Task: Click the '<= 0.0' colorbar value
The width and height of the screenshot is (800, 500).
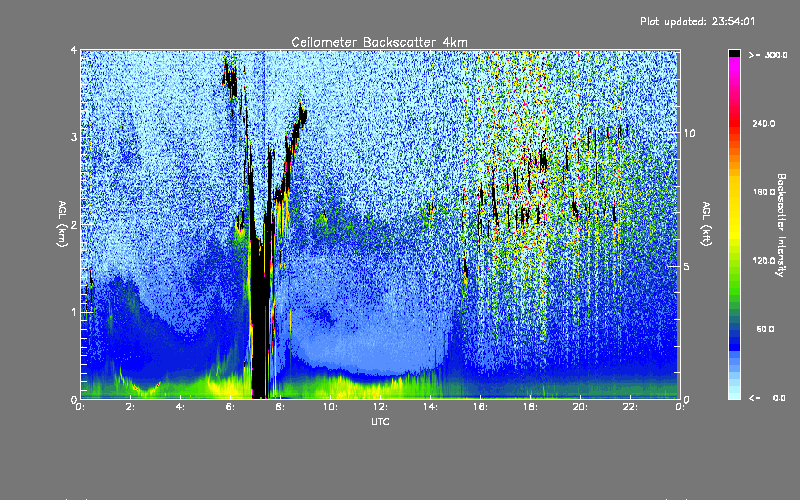Action: 768,397
